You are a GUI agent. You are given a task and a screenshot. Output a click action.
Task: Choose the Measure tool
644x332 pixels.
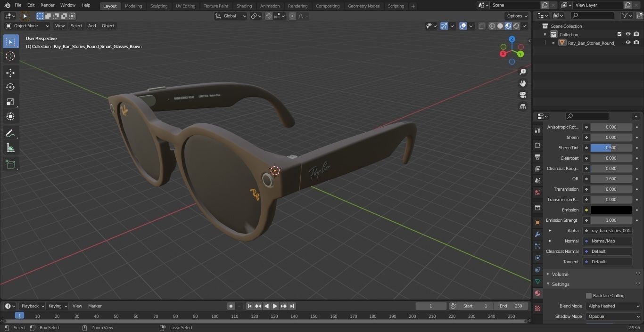point(10,148)
